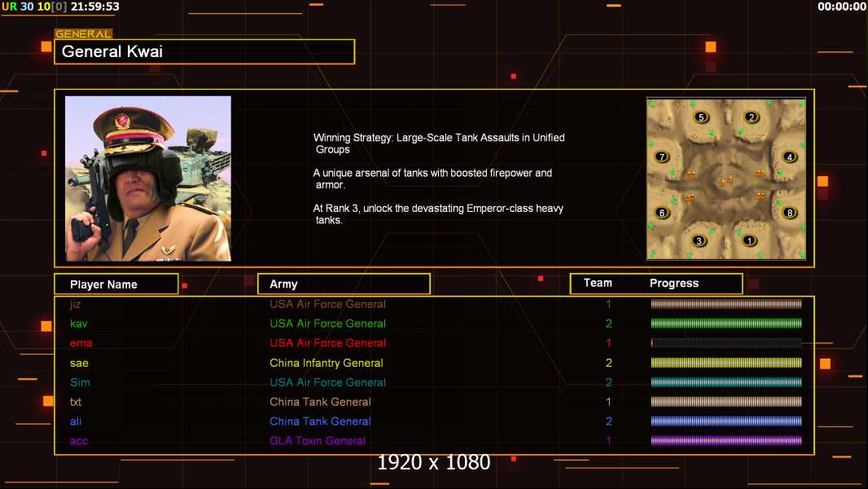The height and width of the screenshot is (489, 868).
Task: Click sae's yellow progress bar
Action: click(726, 363)
